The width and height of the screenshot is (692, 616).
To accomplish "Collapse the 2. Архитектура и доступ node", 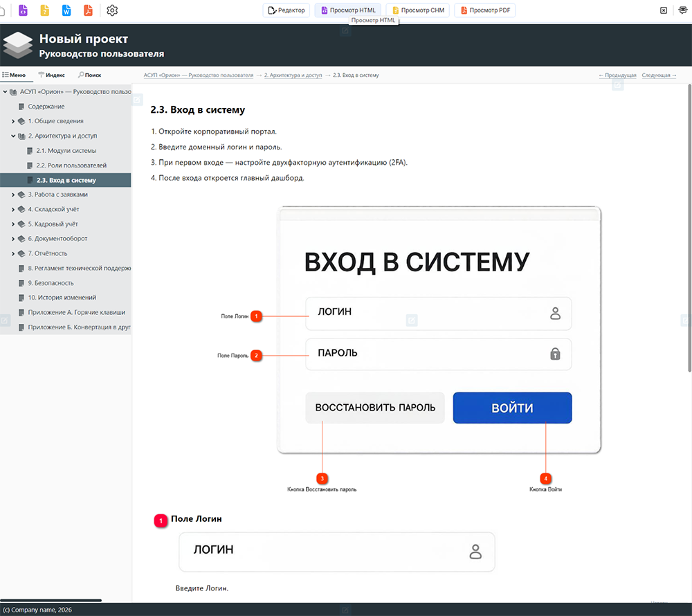I will 12,136.
